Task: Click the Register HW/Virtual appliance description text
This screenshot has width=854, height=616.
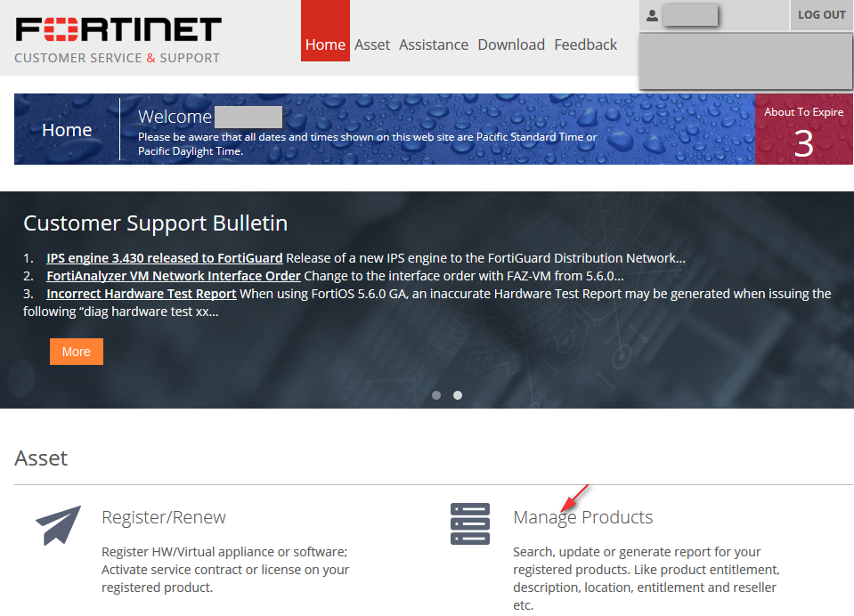Action: 225,570
